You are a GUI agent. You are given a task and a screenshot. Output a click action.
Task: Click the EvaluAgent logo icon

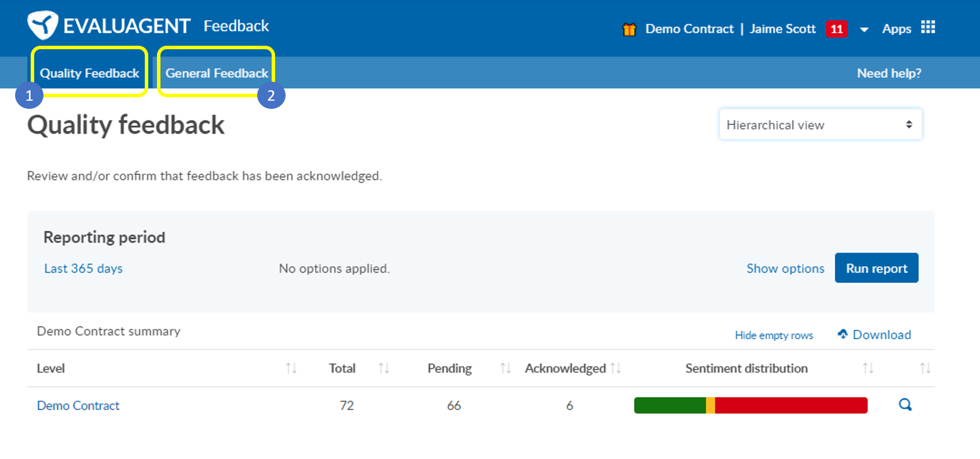[x=42, y=25]
